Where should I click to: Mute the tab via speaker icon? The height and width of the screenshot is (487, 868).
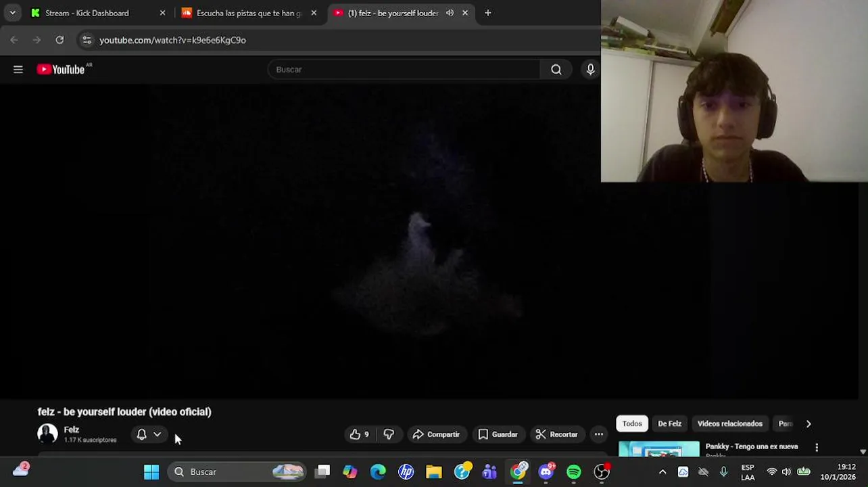pos(450,13)
